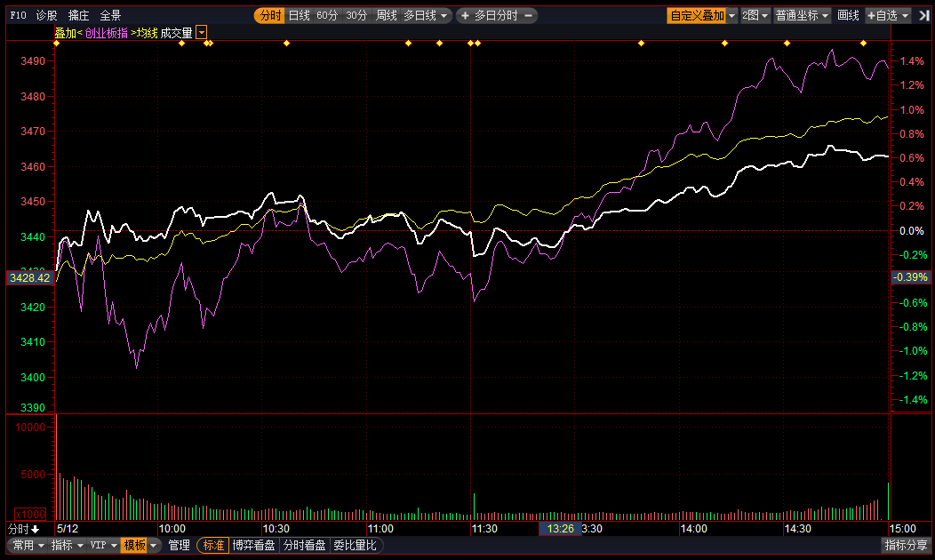Click minus icon to reduce 多日分时 days
Image resolution: width=935 pixels, height=560 pixels.
pos(528,15)
